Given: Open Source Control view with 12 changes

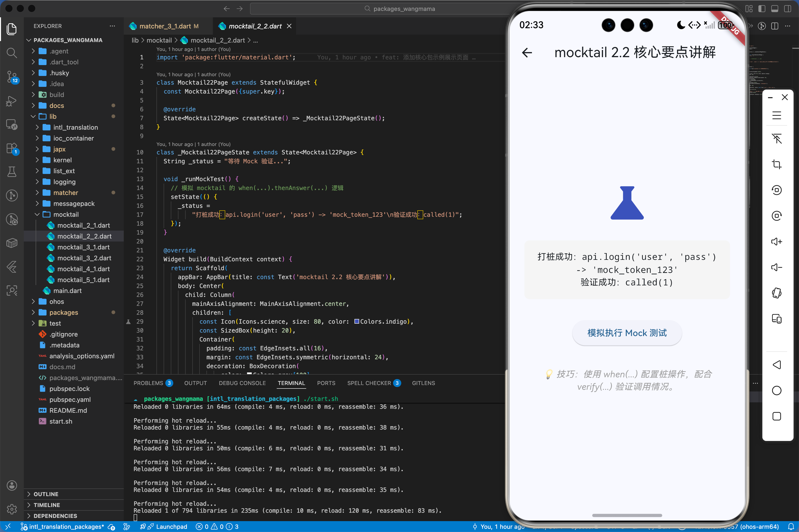Looking at the screenshot, I should click(x=12, y=77).
